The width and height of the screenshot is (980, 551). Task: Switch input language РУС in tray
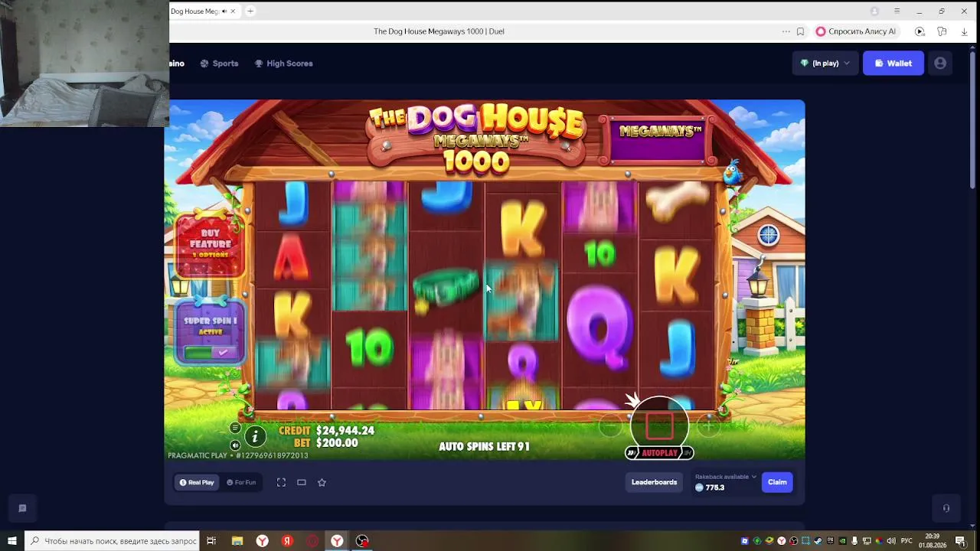(x=906, y=541)
